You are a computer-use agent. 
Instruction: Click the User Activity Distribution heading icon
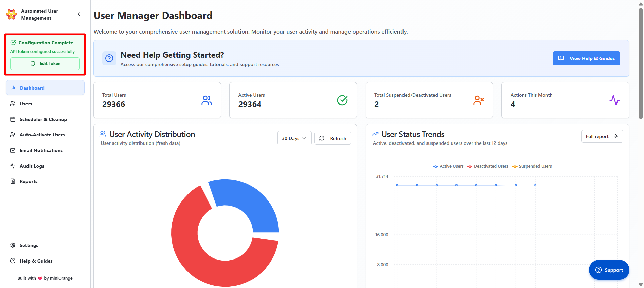tap(103, 134)
